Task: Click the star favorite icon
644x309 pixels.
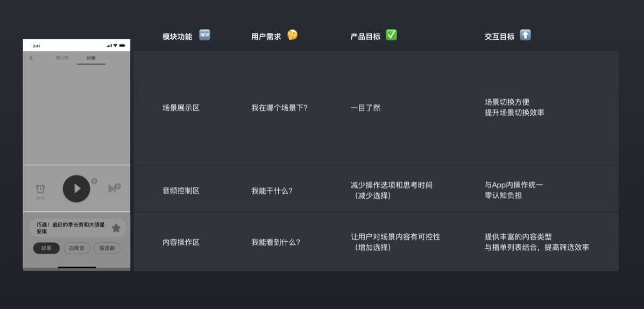Action: pyautogui.click(x=116, y=228)
